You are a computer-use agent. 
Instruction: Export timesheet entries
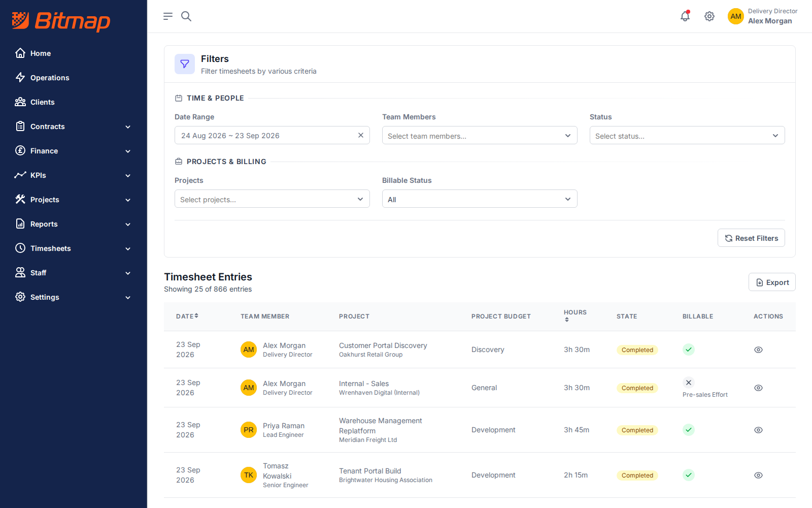coord(772,282)
